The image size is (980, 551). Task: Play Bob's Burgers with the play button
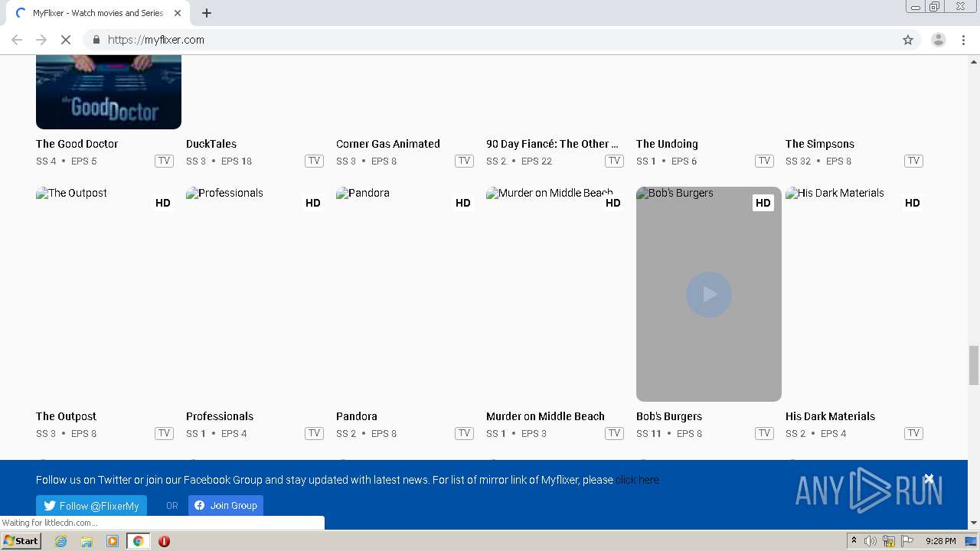tap(709, 294)
